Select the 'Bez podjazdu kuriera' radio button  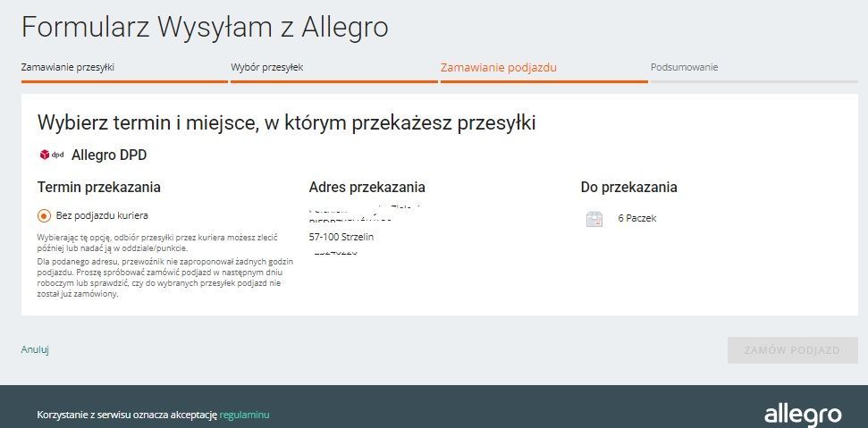click(x=45, y=215)
